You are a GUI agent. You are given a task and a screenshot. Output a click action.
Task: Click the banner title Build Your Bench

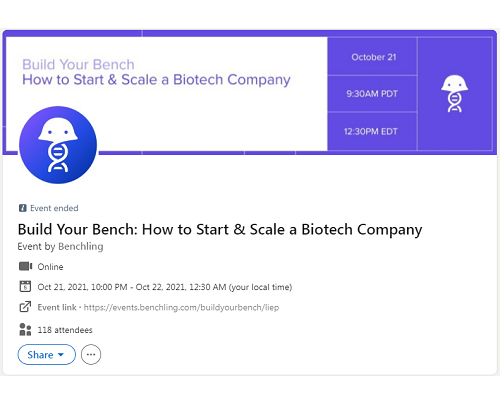tap(78, 64)
